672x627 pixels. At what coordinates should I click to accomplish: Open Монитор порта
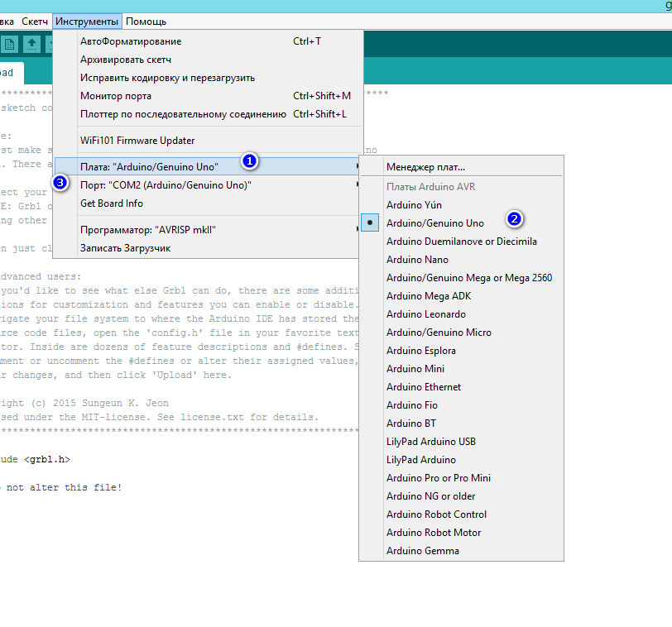coord(208,96)
